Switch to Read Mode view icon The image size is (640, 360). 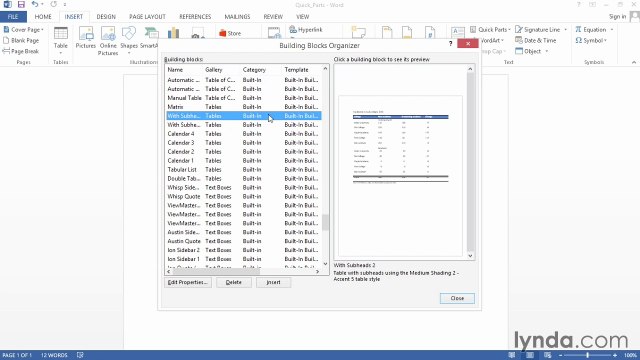511,355
